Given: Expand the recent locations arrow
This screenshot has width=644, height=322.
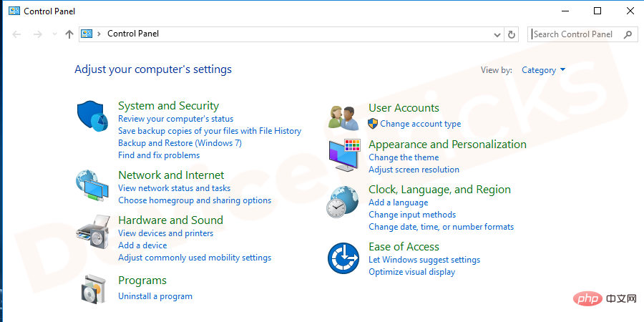Looking at the screenshot, I should tap(54, 34).
